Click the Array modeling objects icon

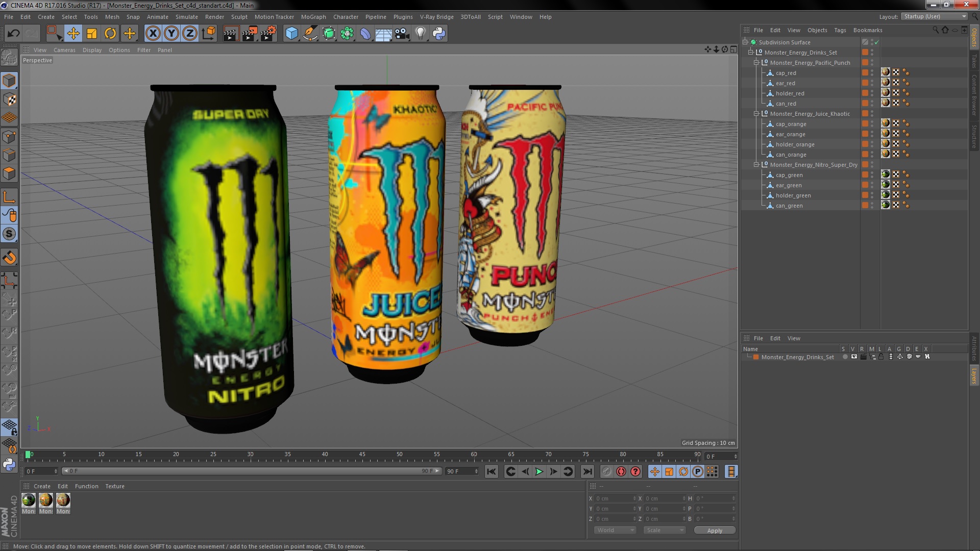pyautogui.click(x=347, y=34)
